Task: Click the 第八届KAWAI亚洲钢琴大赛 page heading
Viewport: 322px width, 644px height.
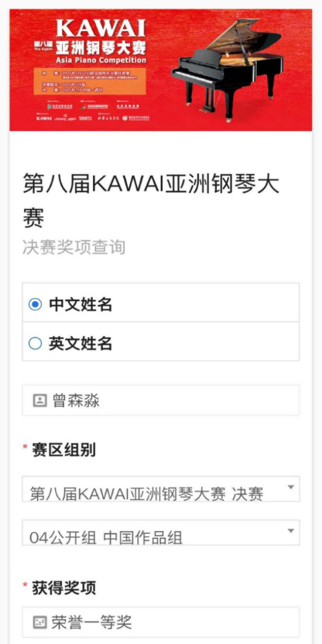Action: [x=151, y=200]
